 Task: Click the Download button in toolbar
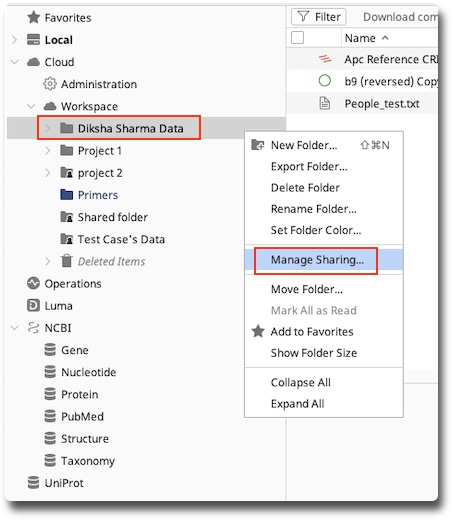400,17
